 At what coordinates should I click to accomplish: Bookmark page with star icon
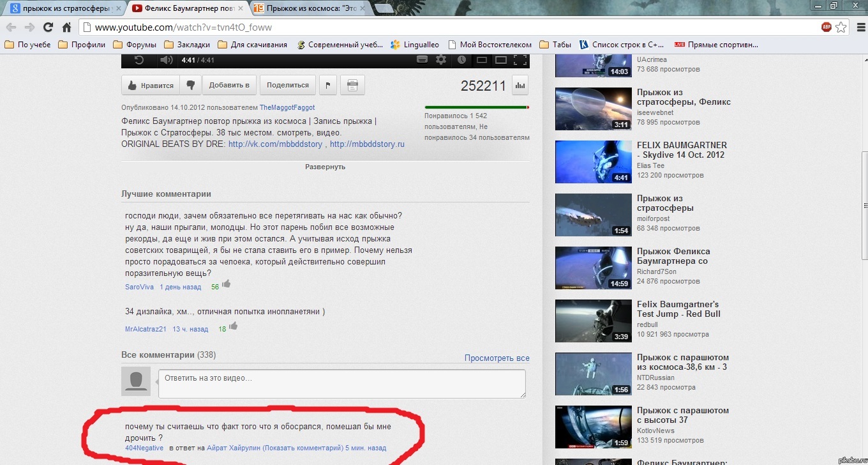click(x=841, y=27)
